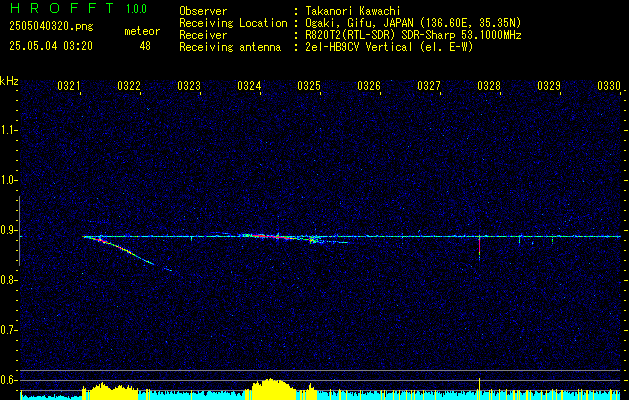Select the meteor count 48
The image size is (629, 400).
(x=145, y=46)
